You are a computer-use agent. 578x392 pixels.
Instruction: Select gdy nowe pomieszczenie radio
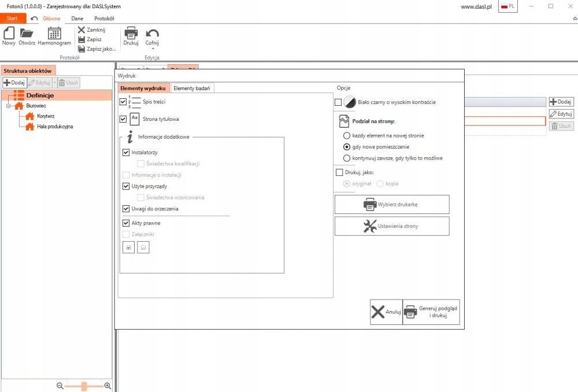346,147
